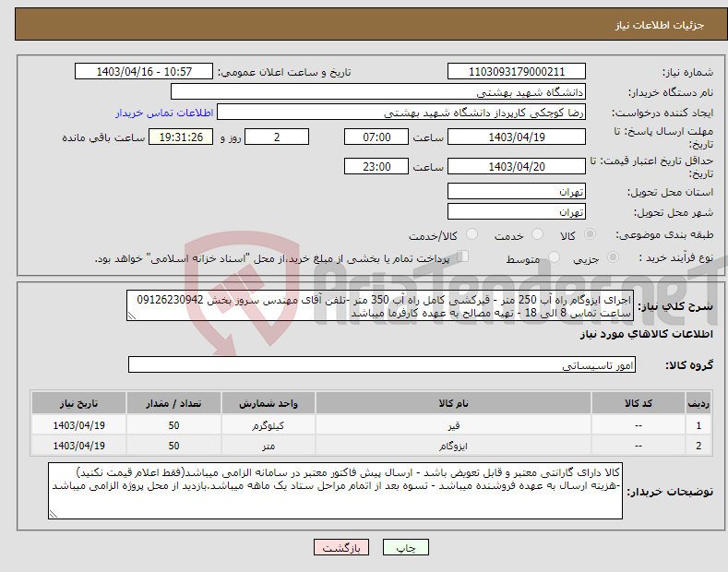This screenshot has width=728, height=572.
Task: Open the اطلاعات تماس خریدار link
Action: [x=164, y=113]
